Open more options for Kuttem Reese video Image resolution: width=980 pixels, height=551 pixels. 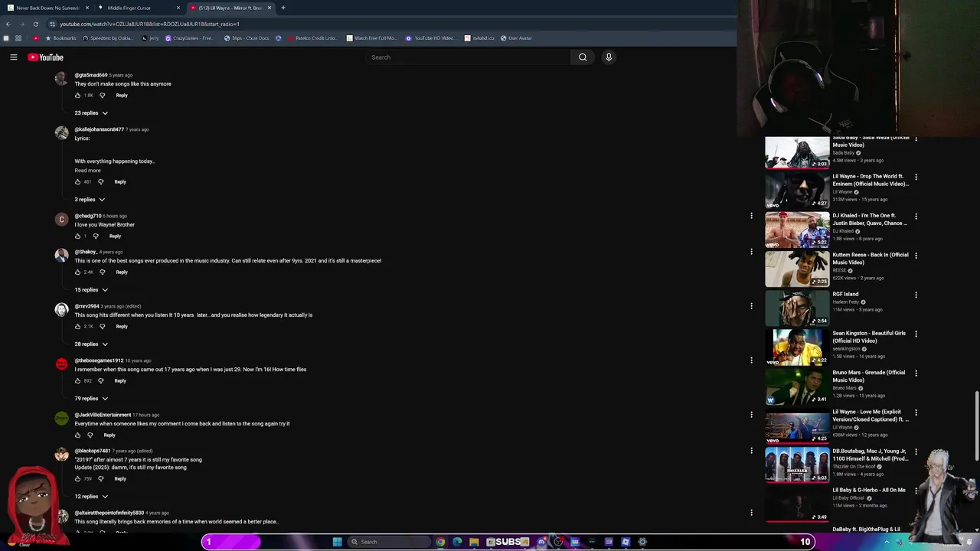coord(916,256)
